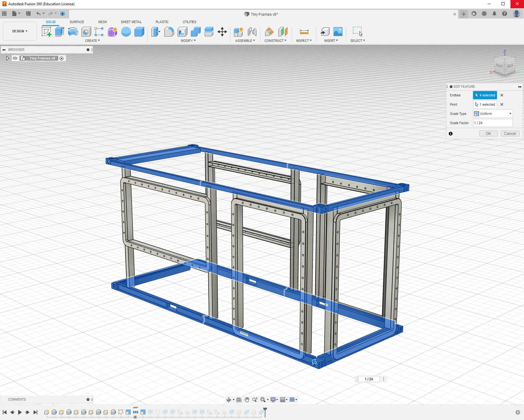This screenshot has height=420, width=524.
Task: Collapse the Comments panel
Action: point(88,399)
